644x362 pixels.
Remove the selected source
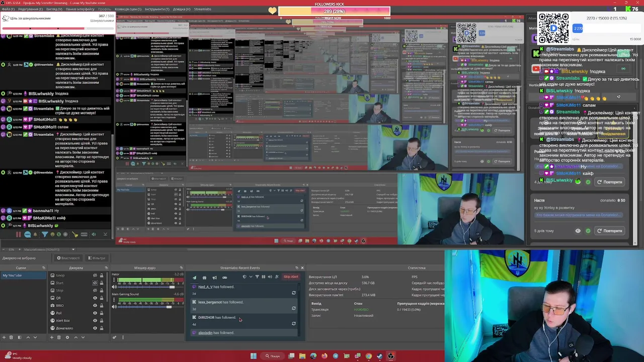tap(59, 337)
